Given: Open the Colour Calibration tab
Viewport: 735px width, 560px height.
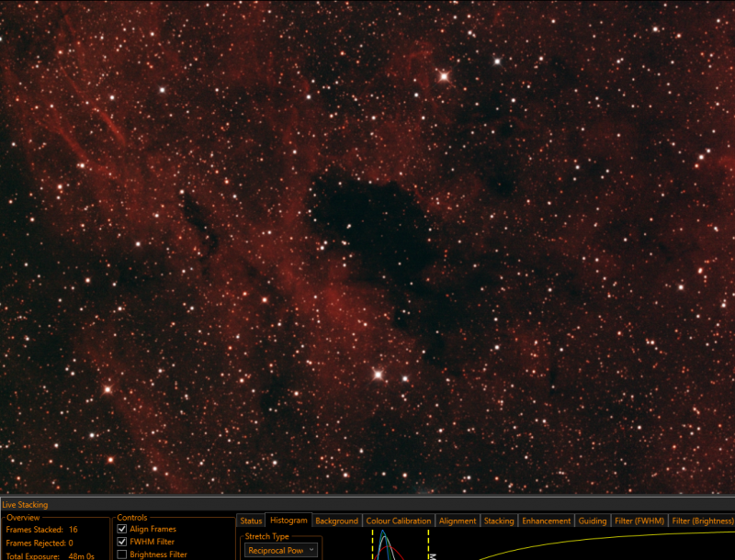Looking at the screenshot, I should [x=399, y=521].
